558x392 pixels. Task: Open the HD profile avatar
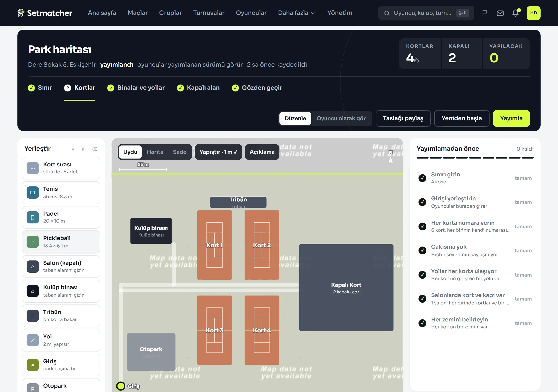[x=533, y=13]
